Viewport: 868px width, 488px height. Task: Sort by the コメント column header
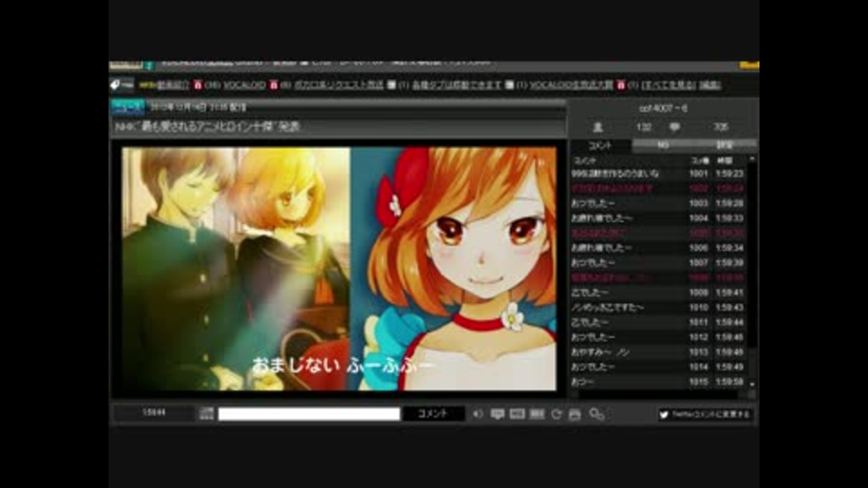coord(585,161)
